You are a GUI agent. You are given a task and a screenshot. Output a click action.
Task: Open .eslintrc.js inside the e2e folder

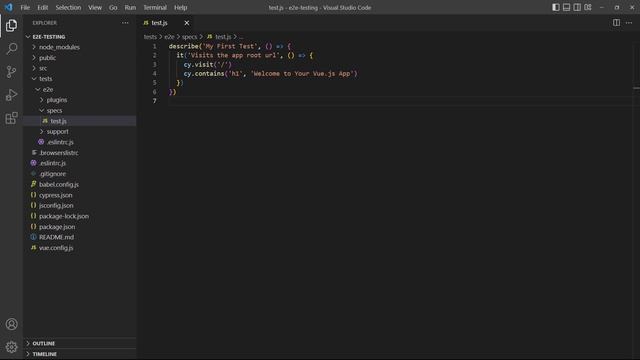click(x=80, y=142)
